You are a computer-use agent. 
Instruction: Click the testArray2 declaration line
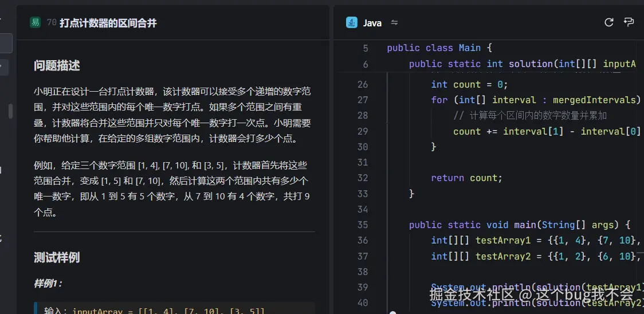(536, 257)
